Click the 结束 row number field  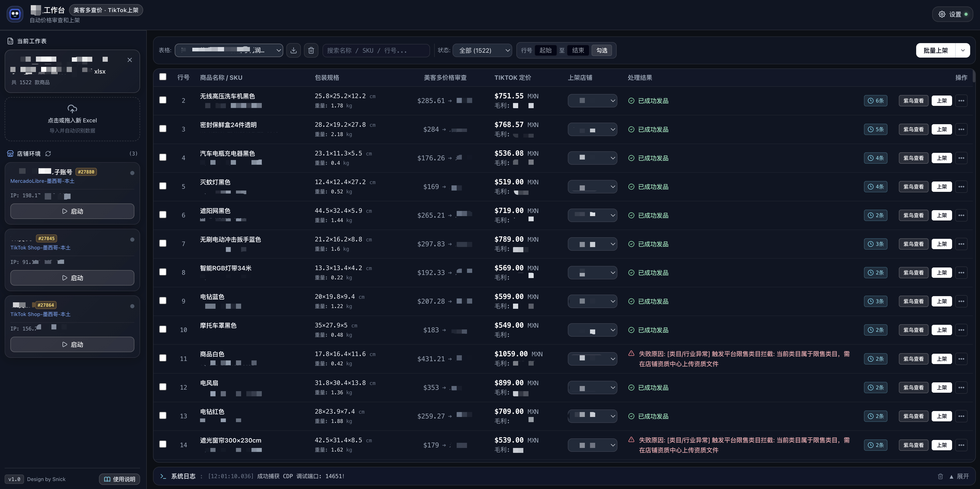coord(578,50)
